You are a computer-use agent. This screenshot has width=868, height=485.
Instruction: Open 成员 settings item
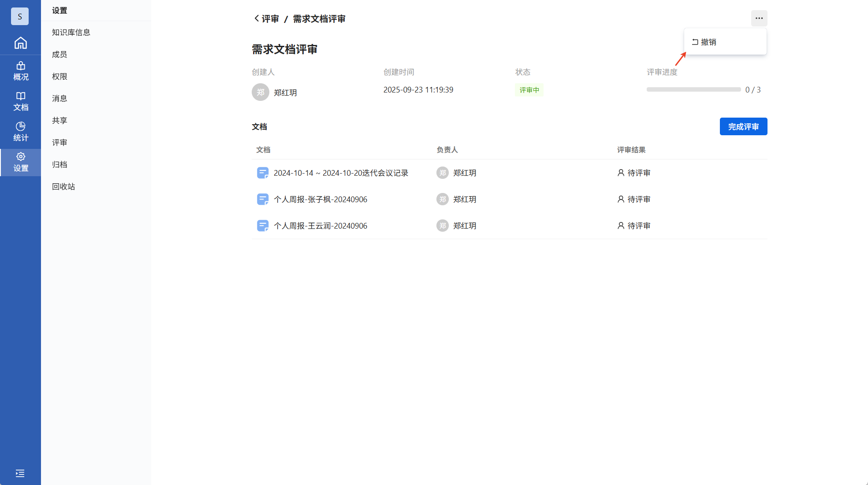[x=60, y=55]
